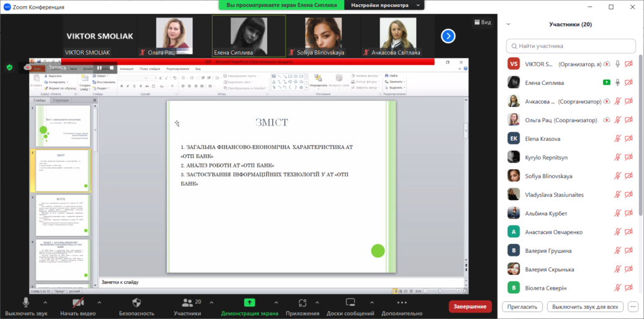Click Заменить in PowerPoint editing group
Image resolution: width=644 pixels, height=319 pixels.
click(395, 81)
